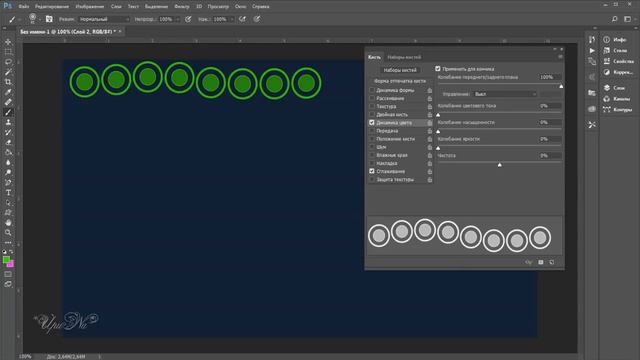Enable pressure for opacity icon
The height and width of the screenshot is (360, 640).
point(188,19)
